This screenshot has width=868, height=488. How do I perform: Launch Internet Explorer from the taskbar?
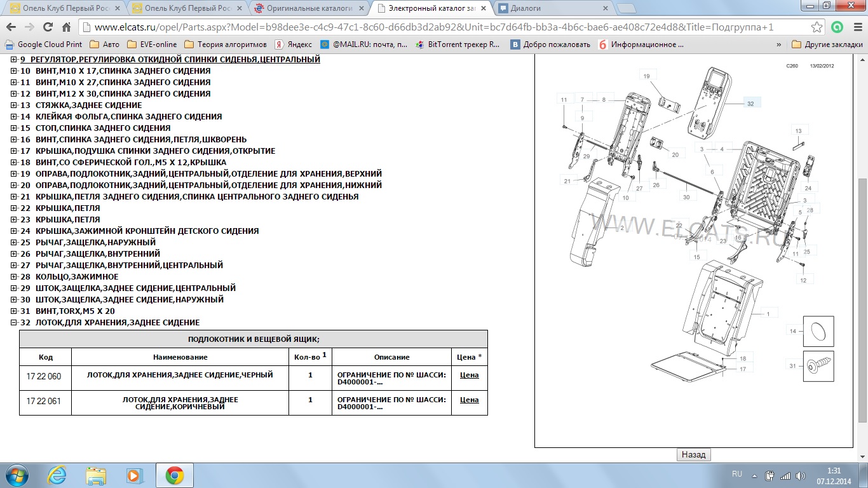pyautogui.click(x=57, y=475)
